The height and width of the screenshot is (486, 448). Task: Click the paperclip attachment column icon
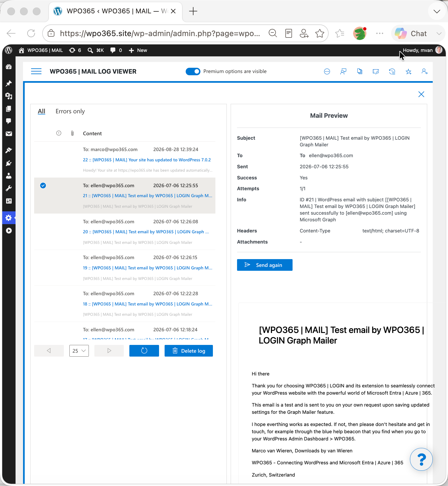[72, 133]
